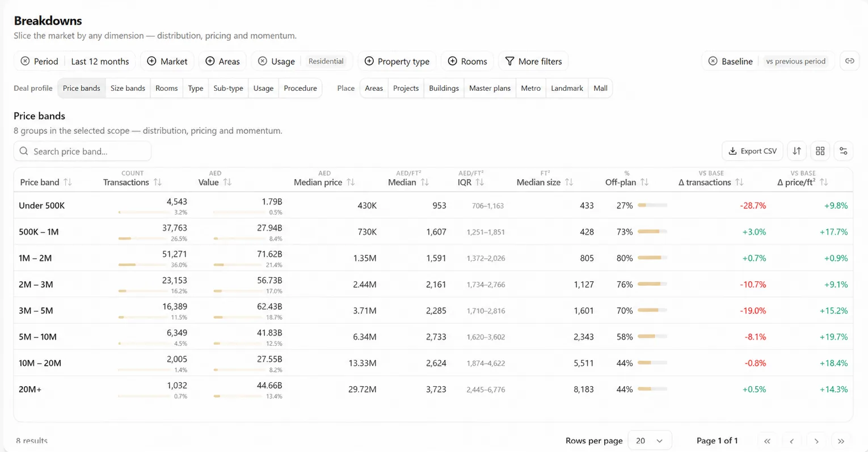Copy share link icon
868x452 pixels.
pyautogui.click(x=849, y=61)
